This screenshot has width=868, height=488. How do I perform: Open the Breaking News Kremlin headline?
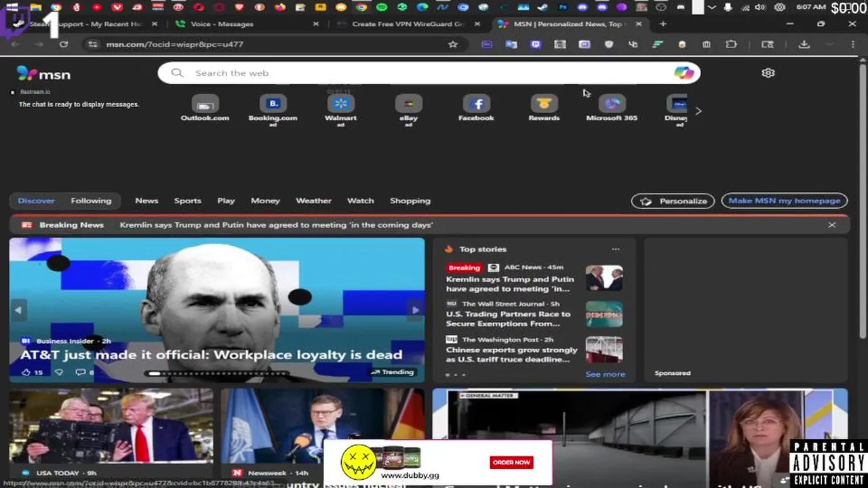click(276, 225)
